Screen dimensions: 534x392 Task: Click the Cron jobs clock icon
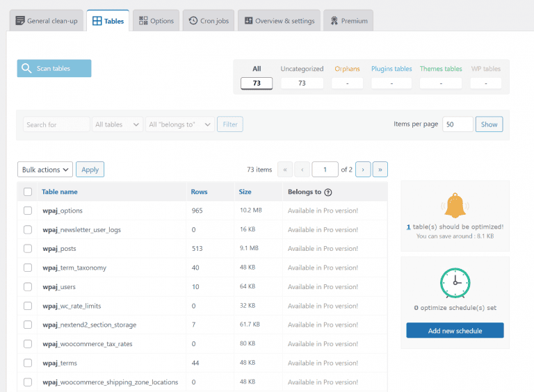coord(193,21)
